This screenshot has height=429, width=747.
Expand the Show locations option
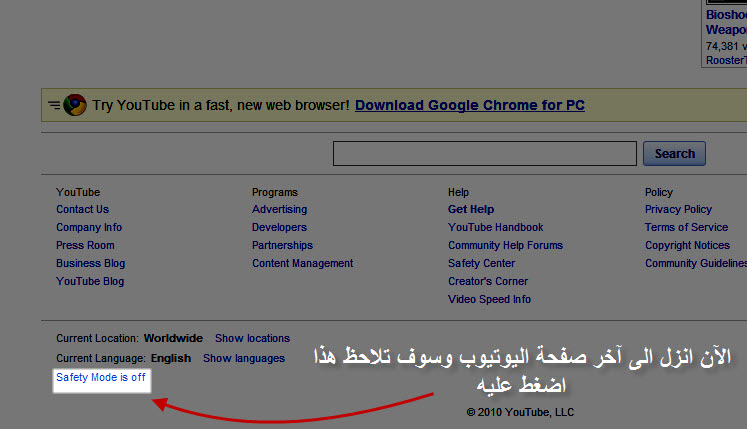[x=252, y=338]
